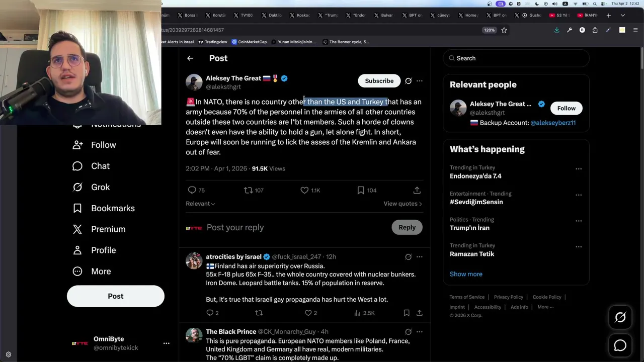Bookmark the atrocities by israel comment
The height and width of the screenshot is (362, 644).
point(407,313)
